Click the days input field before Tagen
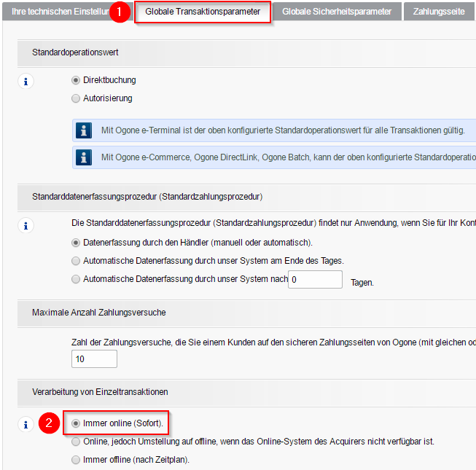The height and width of the screenshot is (470, 476). pos(315,280)
